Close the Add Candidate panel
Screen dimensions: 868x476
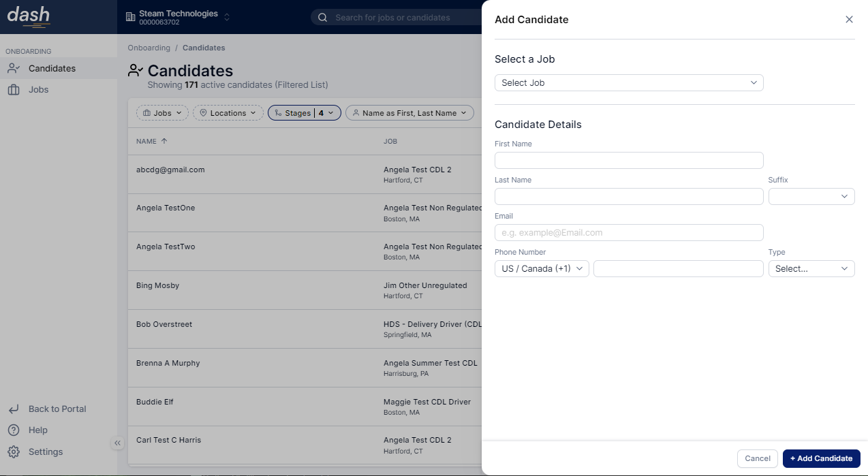(849, 19)
